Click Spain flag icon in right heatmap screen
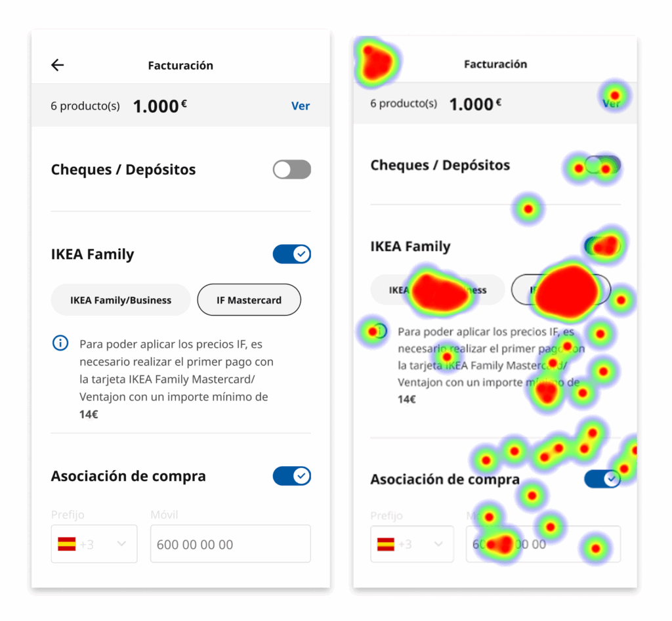The width and height of the screenshot is (672, 621). point(386,544)
